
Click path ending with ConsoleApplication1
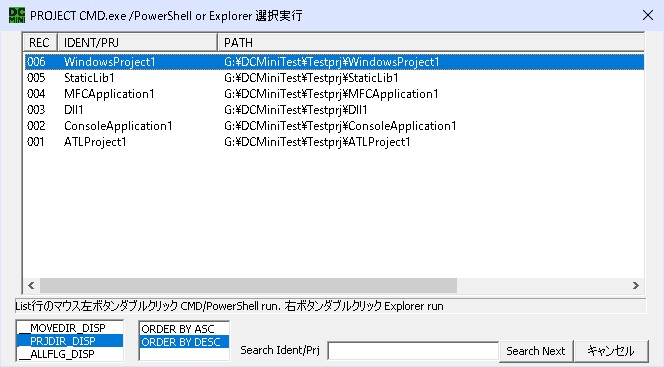[x=340, y=126]
